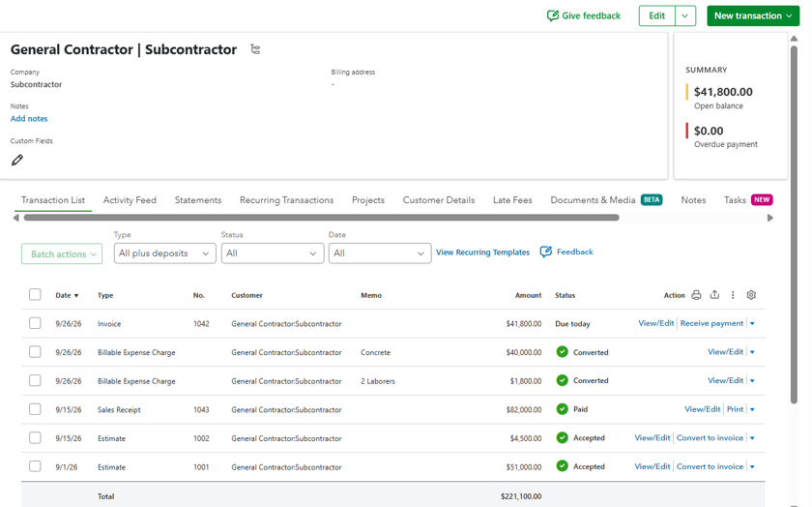
Task: Click the export icon in table header
Action: pyautogui.click(x=714, y=294)
